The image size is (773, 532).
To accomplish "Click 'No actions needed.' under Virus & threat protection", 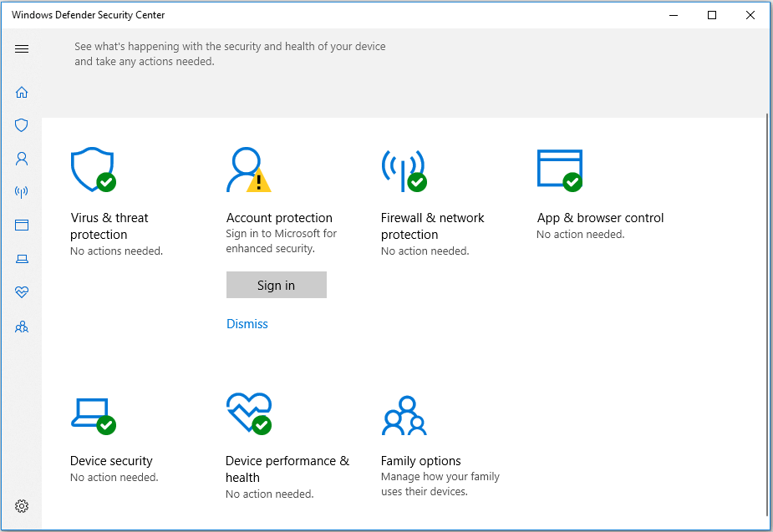I will pos(116,251).
